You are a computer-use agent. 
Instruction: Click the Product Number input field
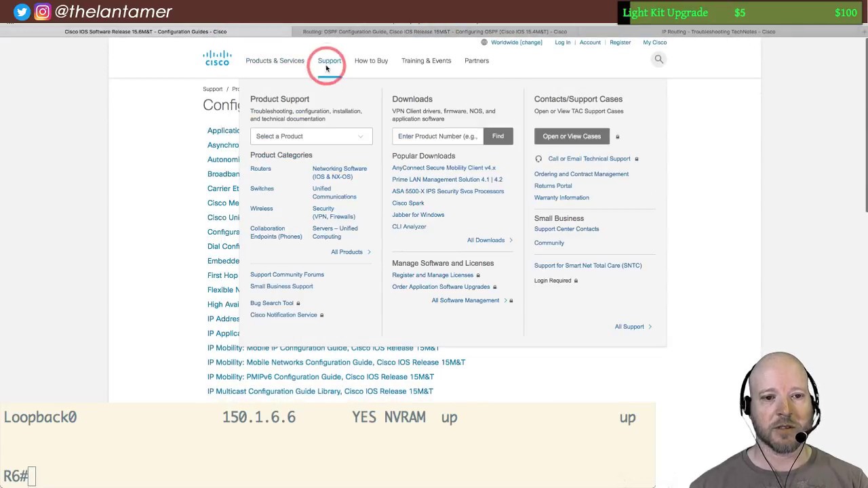[x=437, y=136]
